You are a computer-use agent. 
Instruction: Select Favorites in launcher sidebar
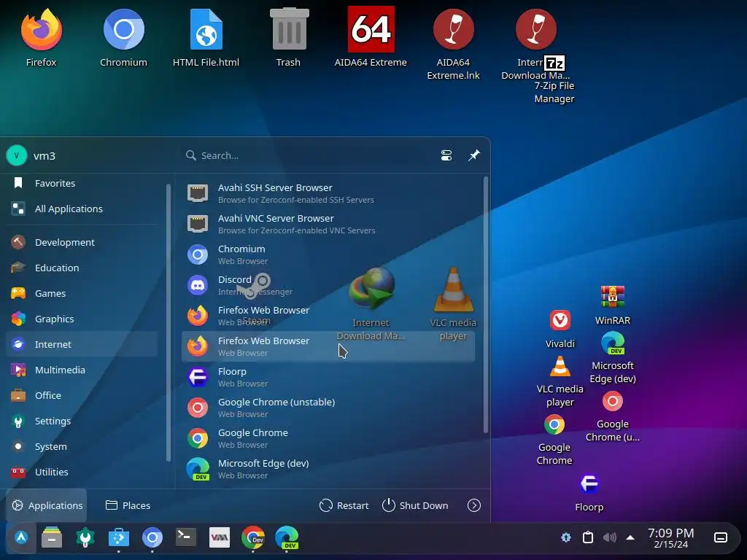pyautogui.click(x=82, y=183)
